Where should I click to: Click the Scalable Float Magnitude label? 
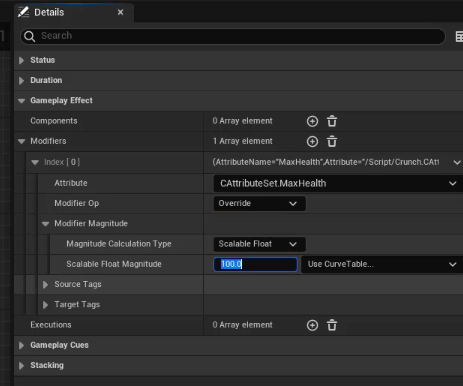114,264
